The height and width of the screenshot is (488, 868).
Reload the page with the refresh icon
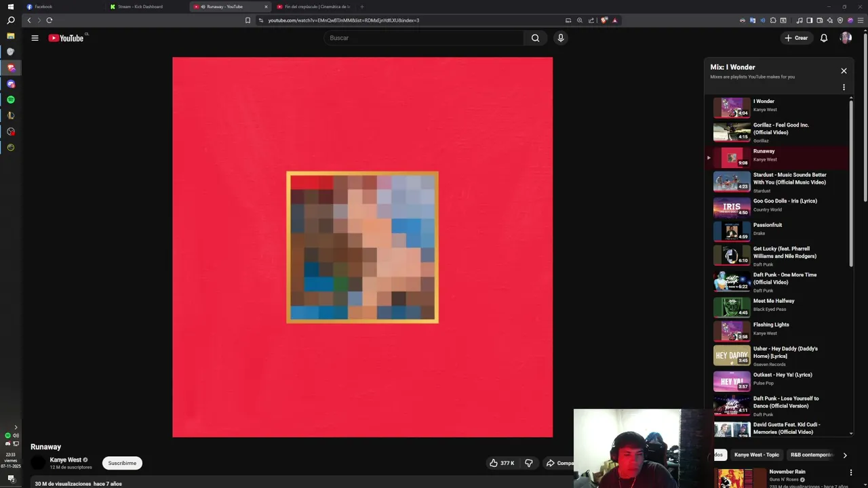tap(49, 20)
